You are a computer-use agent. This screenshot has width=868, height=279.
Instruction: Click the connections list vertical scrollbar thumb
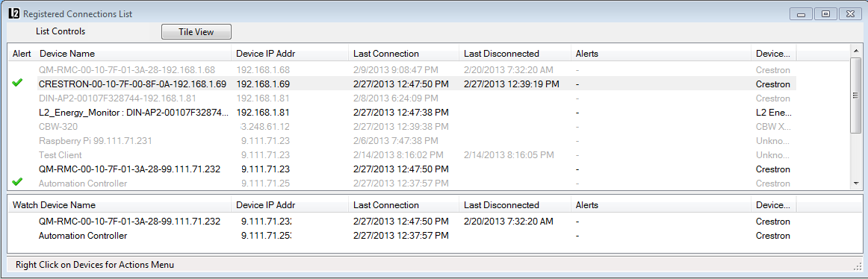click(856, 95)
